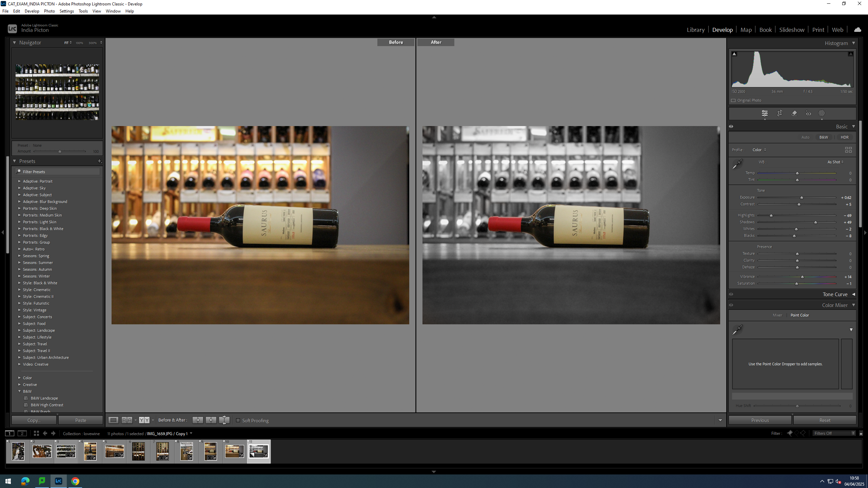868x488 pixels.
Task: Click the Auto tone button
Action: click(805, 137)
